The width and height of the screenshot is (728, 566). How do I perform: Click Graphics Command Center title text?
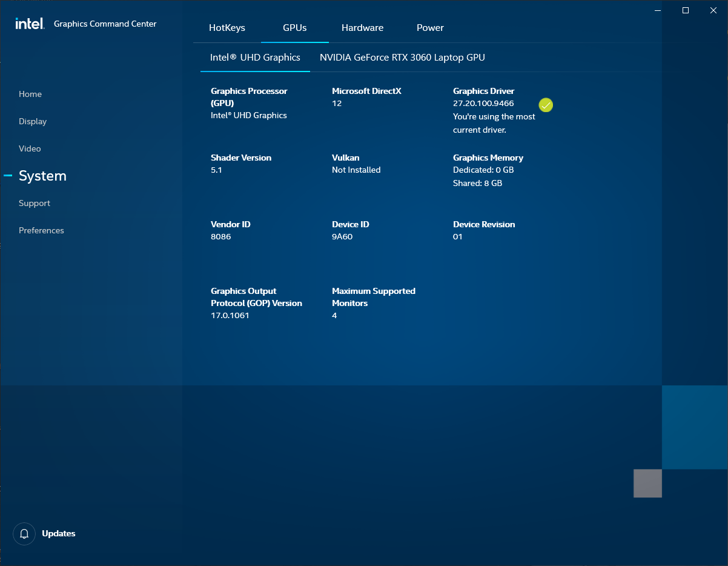coord(105,24)
